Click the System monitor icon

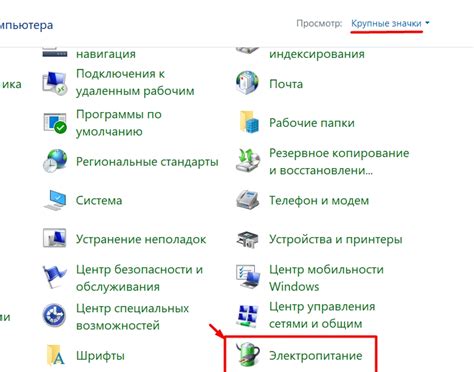(x=55, y=200)
